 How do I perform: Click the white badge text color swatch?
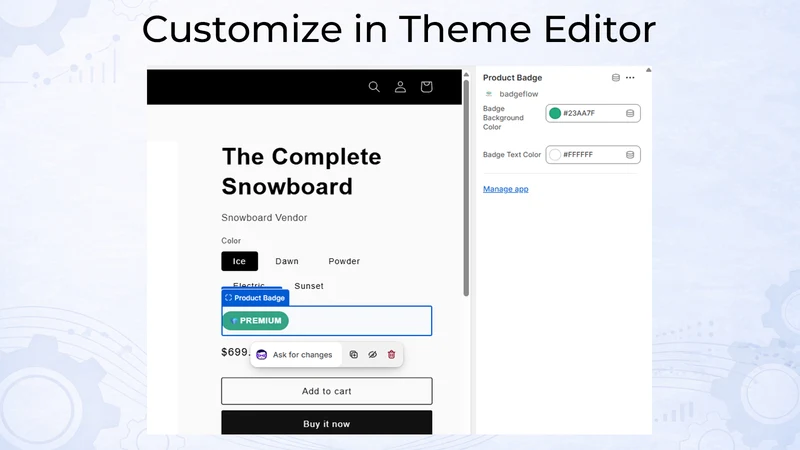pyautogui.click(x=555, y=155)
